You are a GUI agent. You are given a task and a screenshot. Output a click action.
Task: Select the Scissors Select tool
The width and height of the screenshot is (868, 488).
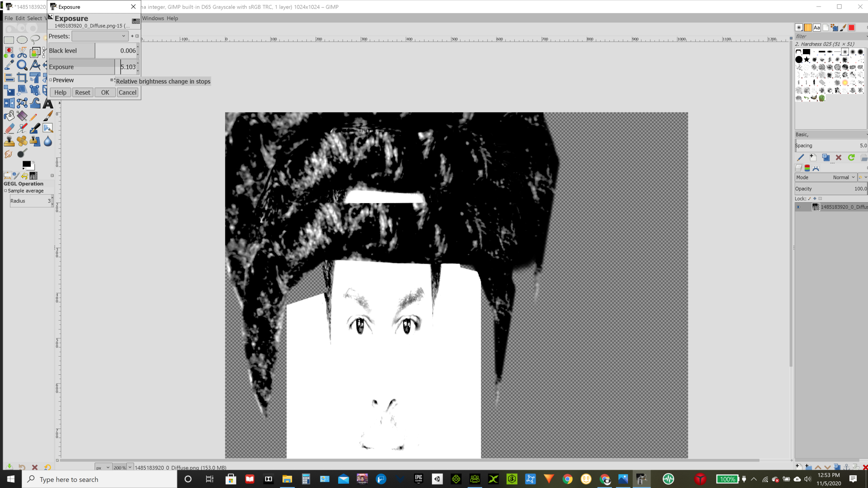(22, 53)
